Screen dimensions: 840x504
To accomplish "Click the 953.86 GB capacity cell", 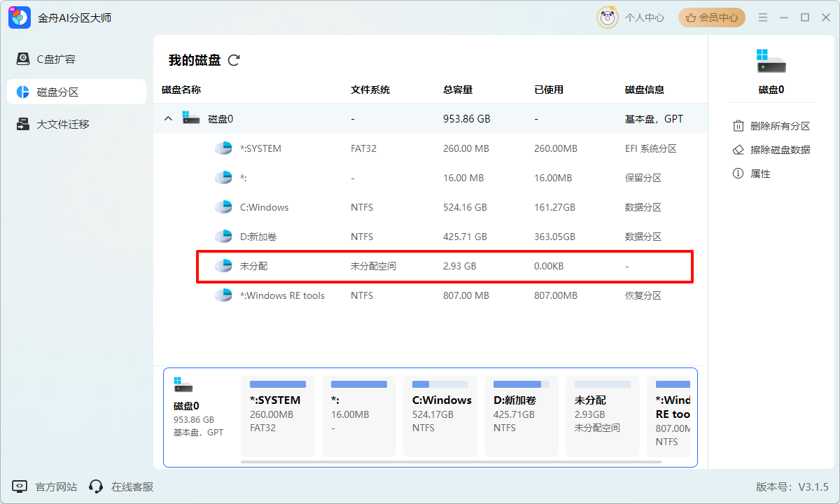I will [x=467, y=119].
